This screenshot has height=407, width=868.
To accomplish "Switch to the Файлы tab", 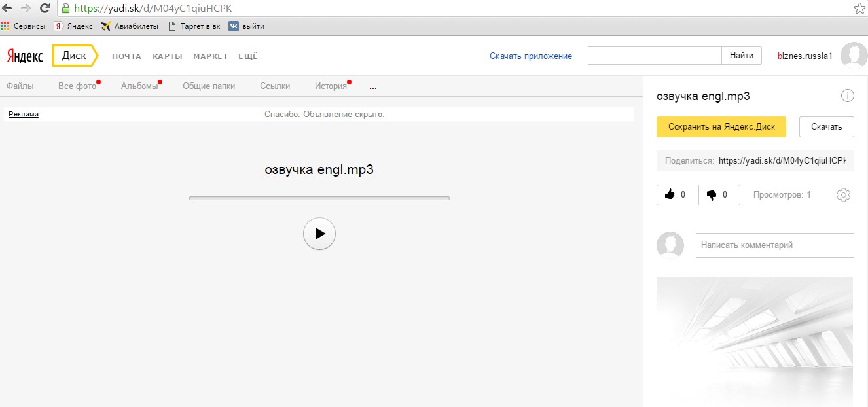I will pyautogui.click(x=20, y=86).
